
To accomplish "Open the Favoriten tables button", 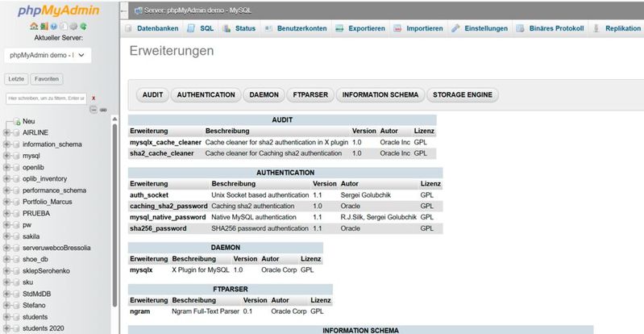I will point(47,79).
